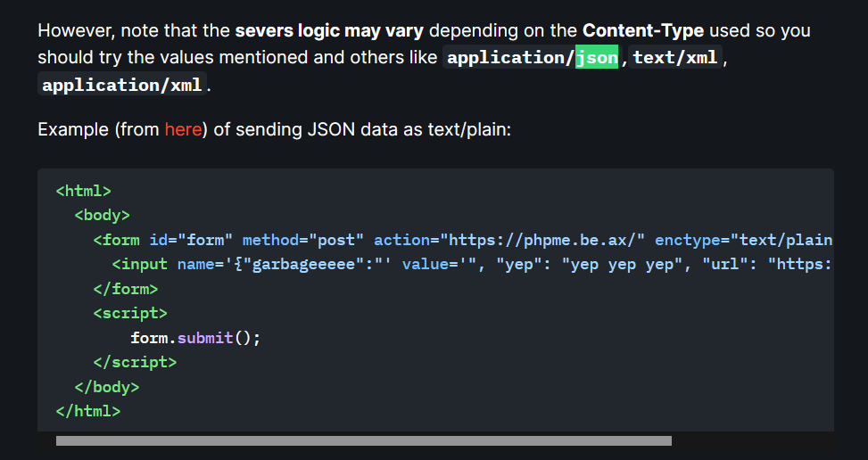Screen dimensions: 868x460
Task: Click the text/xml inline code snippet
Action: [x=675, y=59]
